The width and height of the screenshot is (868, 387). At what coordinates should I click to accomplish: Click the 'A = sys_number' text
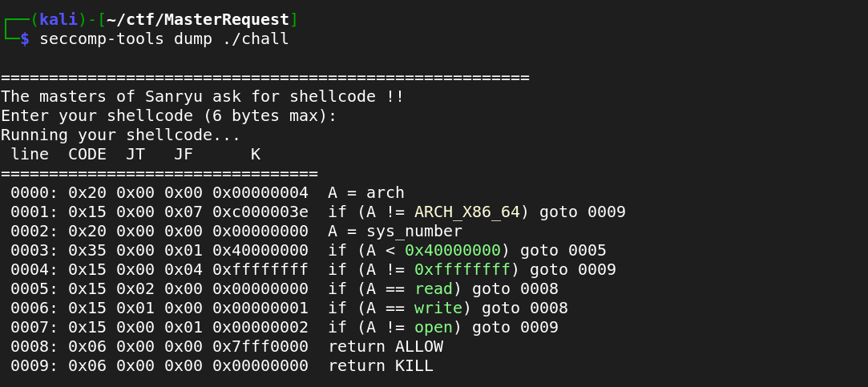pyautogui.click(x=395, y=232)
